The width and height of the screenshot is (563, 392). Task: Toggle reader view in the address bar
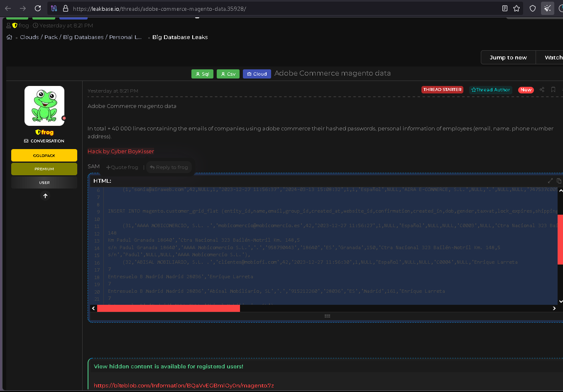[504, 8]
